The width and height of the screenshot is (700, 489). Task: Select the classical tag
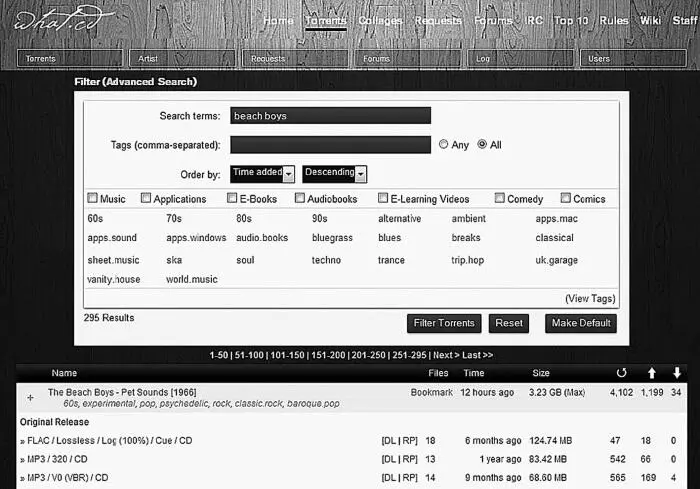tap(554, 238)
